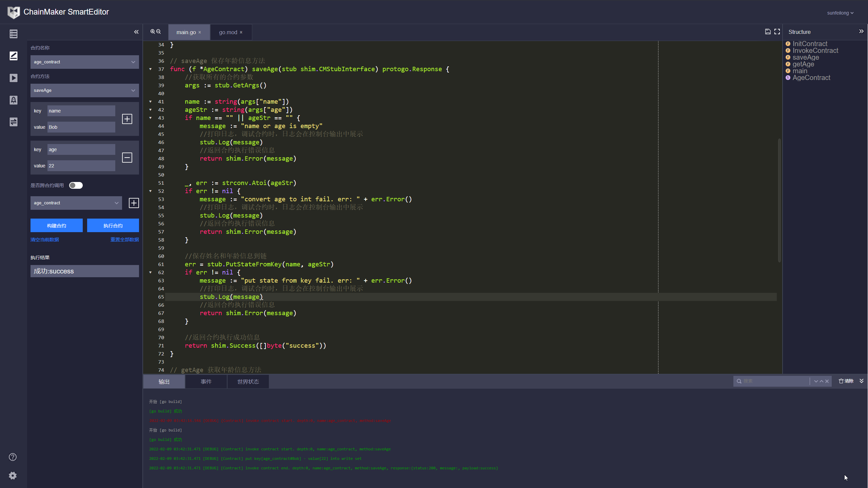Click line number 71 in gutter
This screenshot has width=868, height=488.
(x=161, y=346)
